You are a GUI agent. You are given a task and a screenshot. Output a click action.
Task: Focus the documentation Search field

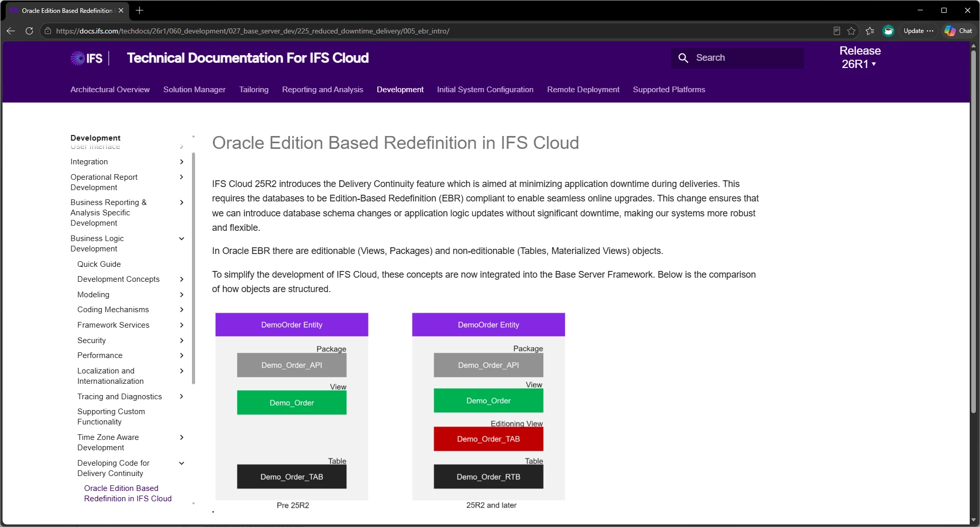(737, 58)
